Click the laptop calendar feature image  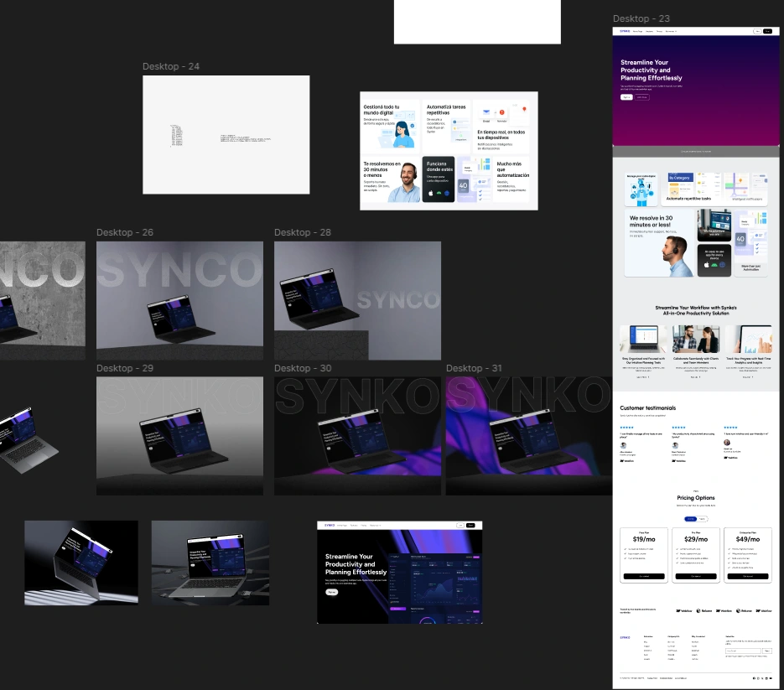[x=643, y=340]
